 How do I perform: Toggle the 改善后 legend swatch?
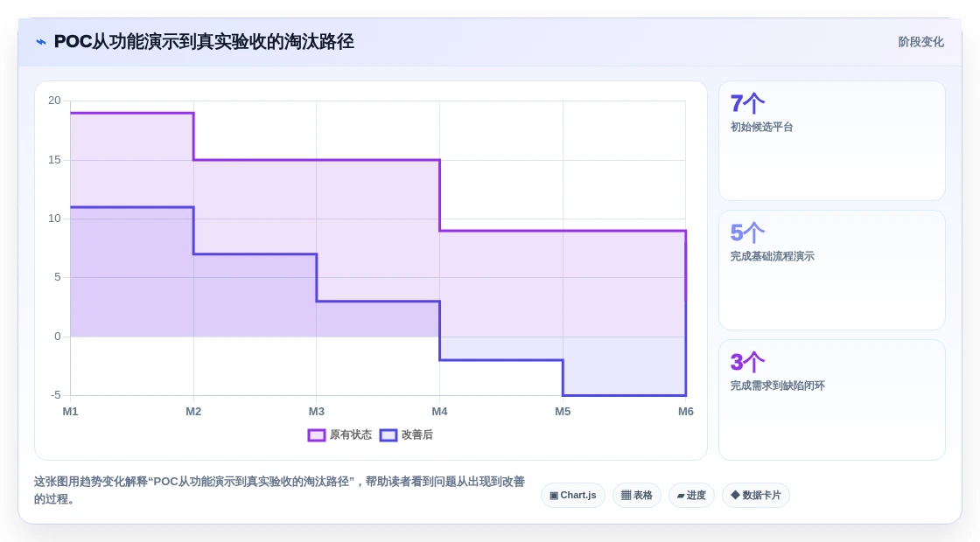pyautogui.click(x=388, y=435)
